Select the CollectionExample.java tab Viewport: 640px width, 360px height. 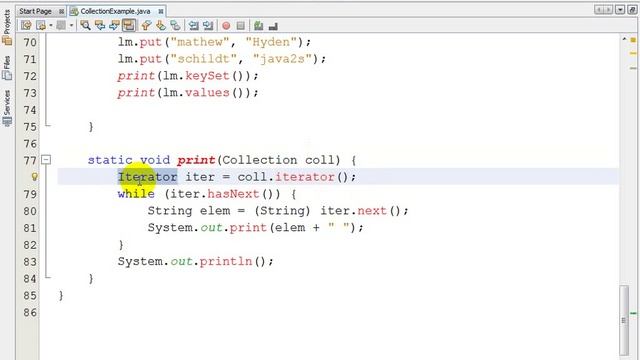tap(115, 11)
